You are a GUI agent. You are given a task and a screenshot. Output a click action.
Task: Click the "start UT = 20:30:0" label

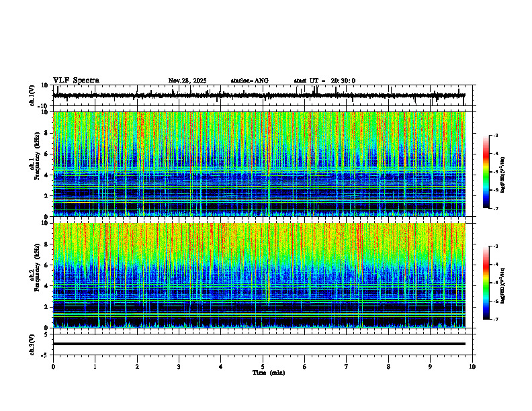pos(324,81)
